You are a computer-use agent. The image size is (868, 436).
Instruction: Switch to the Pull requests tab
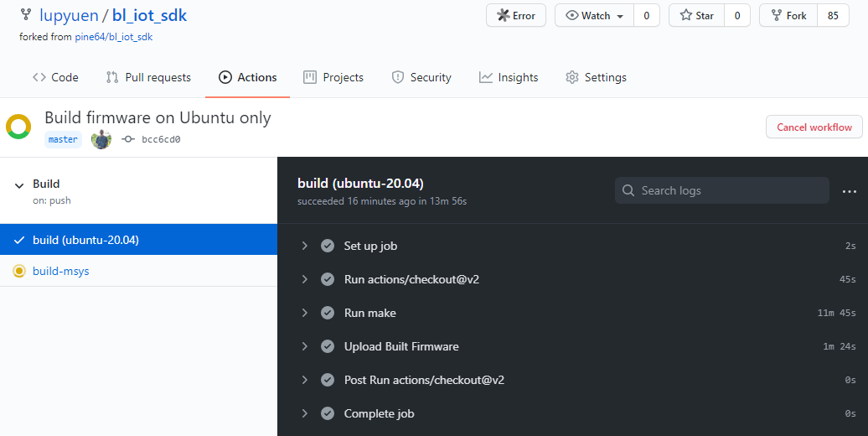pos(148,78)
